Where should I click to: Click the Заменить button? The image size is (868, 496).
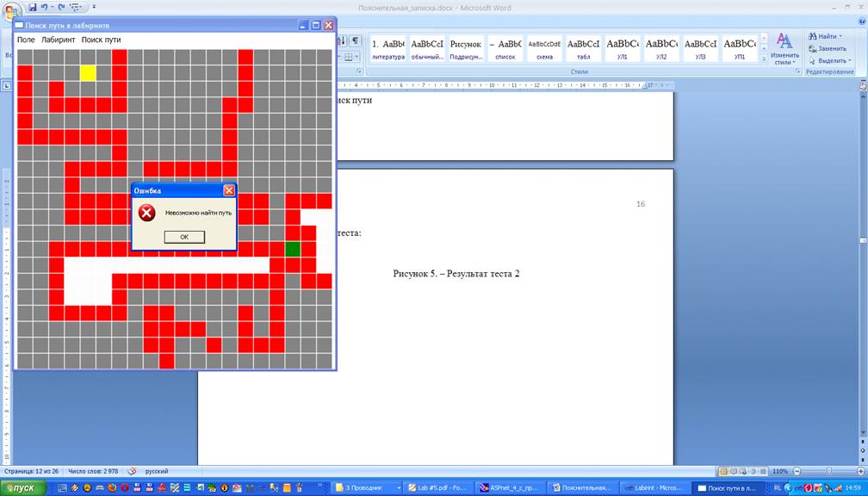[x=830, y=49]
